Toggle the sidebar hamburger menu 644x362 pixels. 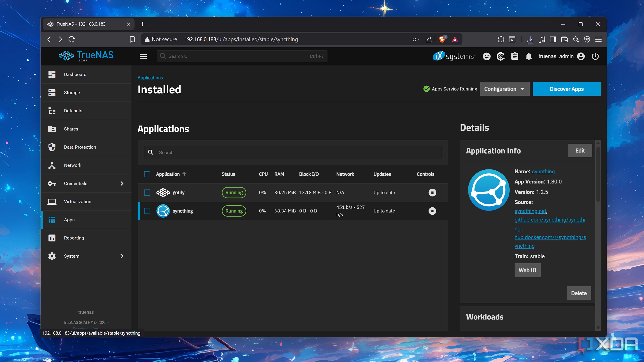pos(143,56)
